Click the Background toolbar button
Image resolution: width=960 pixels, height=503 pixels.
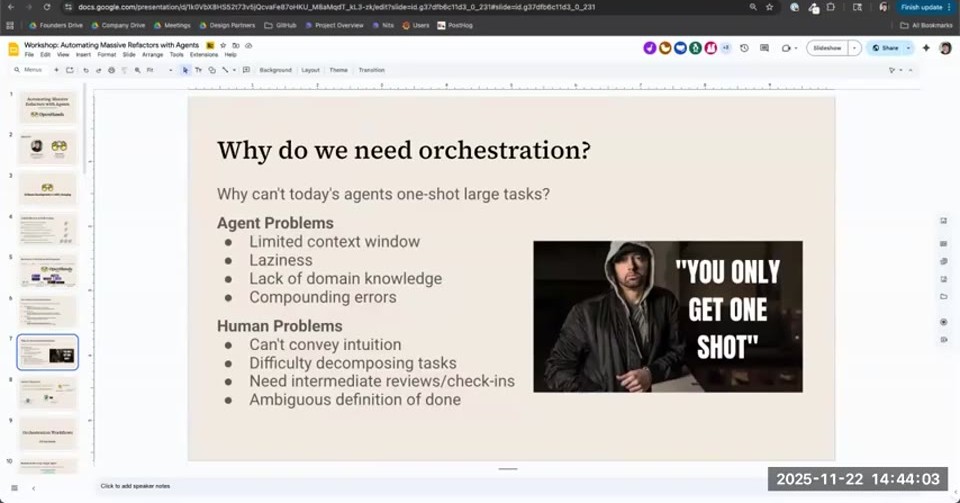[x=276, y=70]
